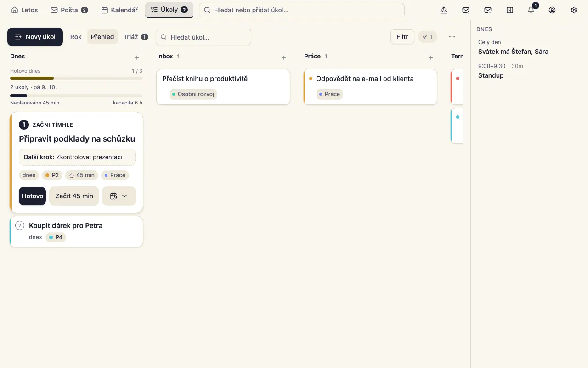Mark Koupit dárek pro Petra circle
The height and width of the screenshot is (368, 588).
point(20,225)
